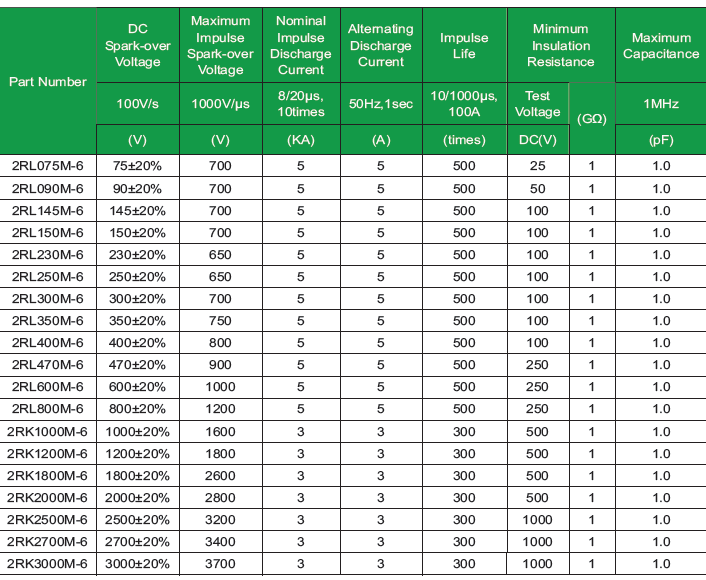Click the 900 impulse voltage value

click(220, 365)
